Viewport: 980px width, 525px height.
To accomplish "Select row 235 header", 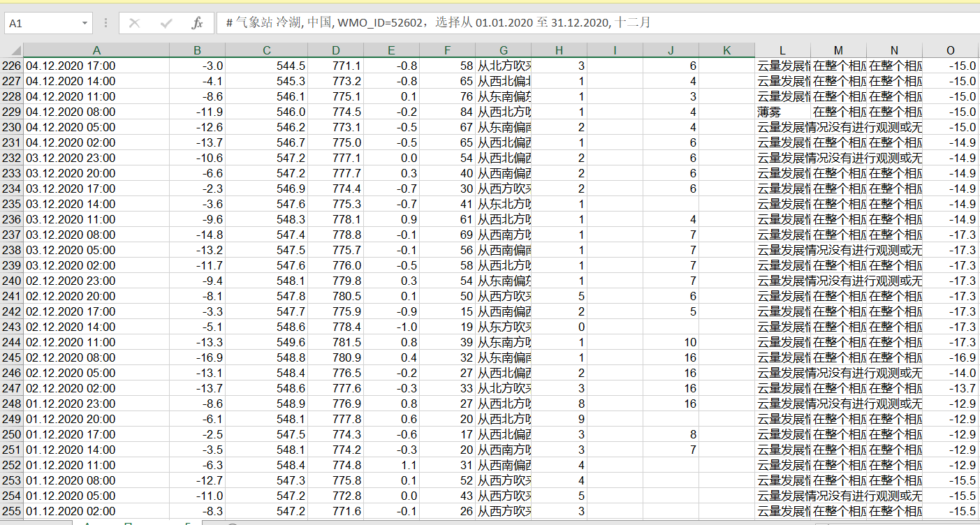I will click(11, 204).
